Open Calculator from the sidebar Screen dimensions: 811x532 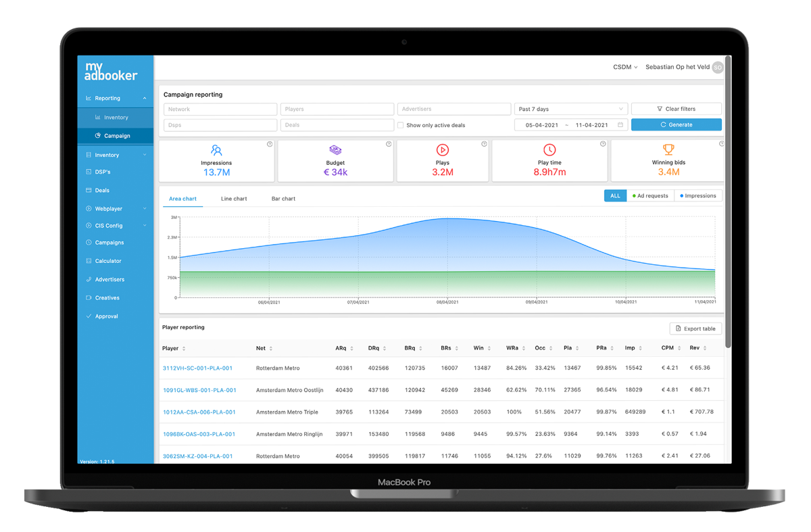108,261
